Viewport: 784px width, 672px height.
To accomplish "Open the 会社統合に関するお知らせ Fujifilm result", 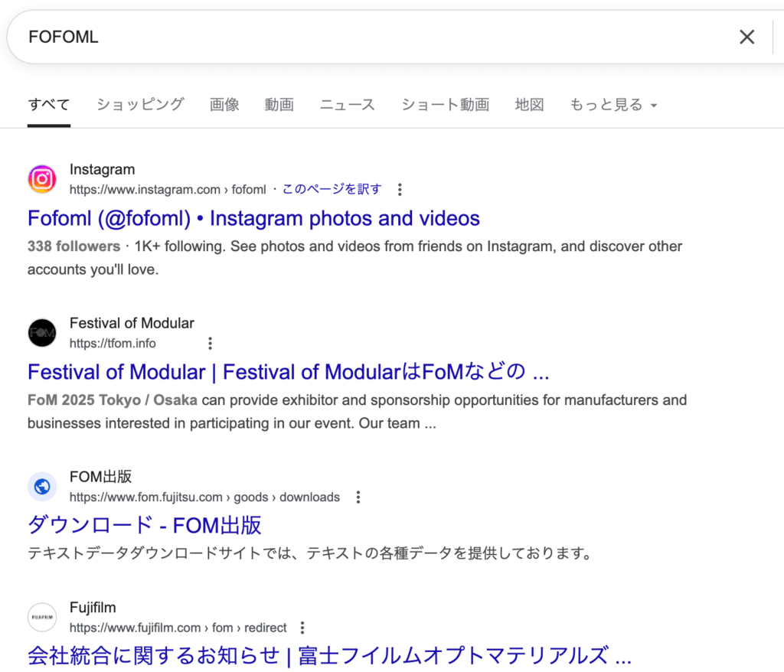I will point(329,655).
